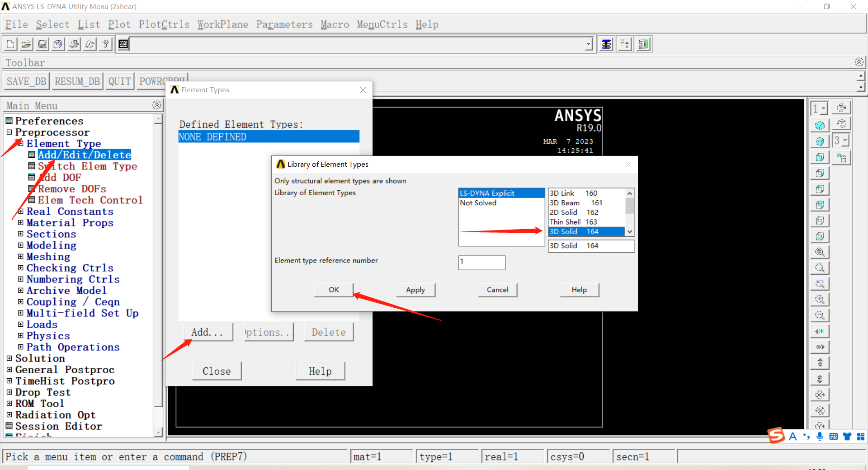Click the Reset Picking icon
The image size is (868, 470).
(x=625, y=44)
